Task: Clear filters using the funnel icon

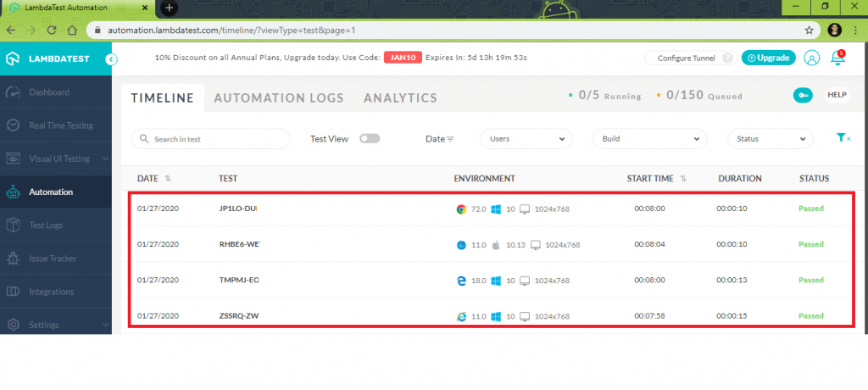Action: 843,138
